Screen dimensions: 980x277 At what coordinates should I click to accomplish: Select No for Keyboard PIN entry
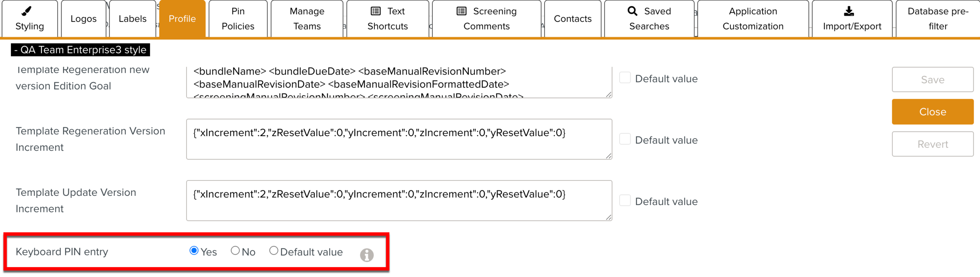point(235,251)
